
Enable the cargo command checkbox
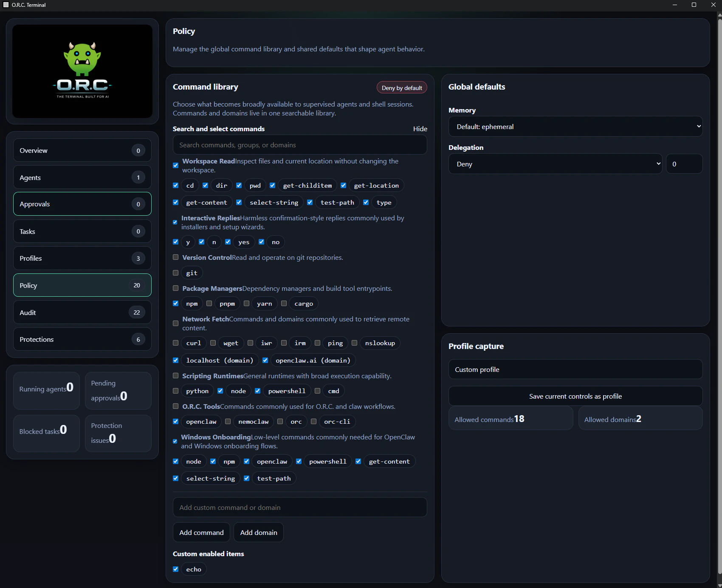pyautogui.click(x=284, y=304)
